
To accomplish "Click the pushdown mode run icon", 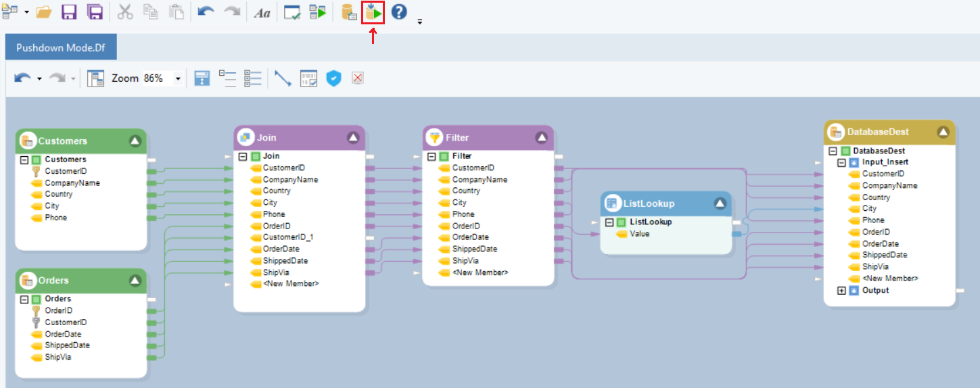I will pos(373,12).
